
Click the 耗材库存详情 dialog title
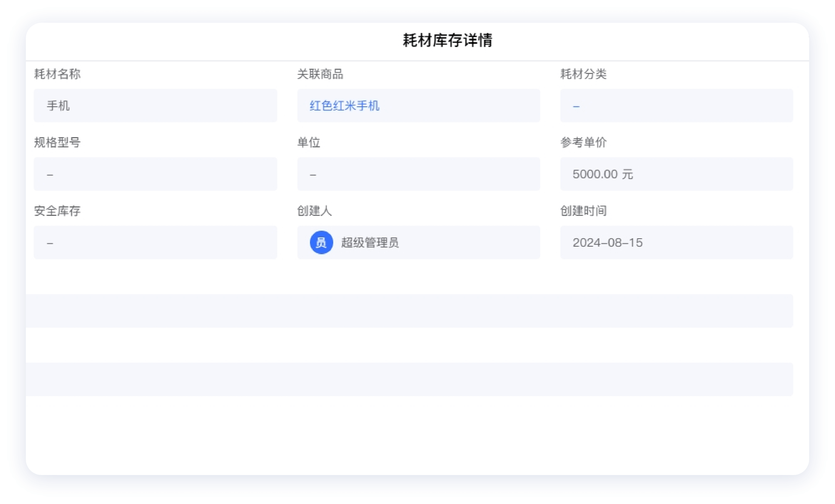[x=447, y=40]
